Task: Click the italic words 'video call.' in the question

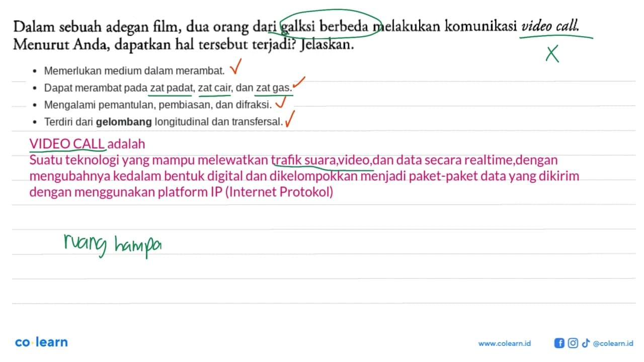Action: tap(551, 26)
